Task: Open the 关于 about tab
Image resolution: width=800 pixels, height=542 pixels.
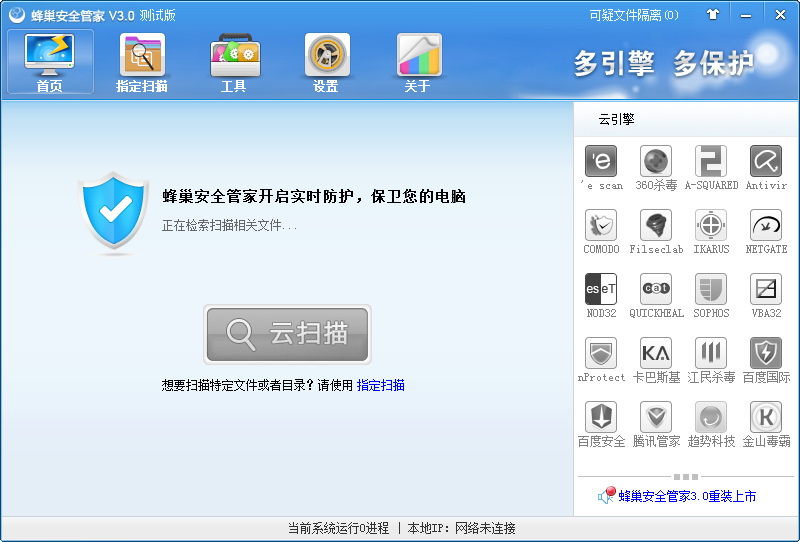Action: coord(418,62)
